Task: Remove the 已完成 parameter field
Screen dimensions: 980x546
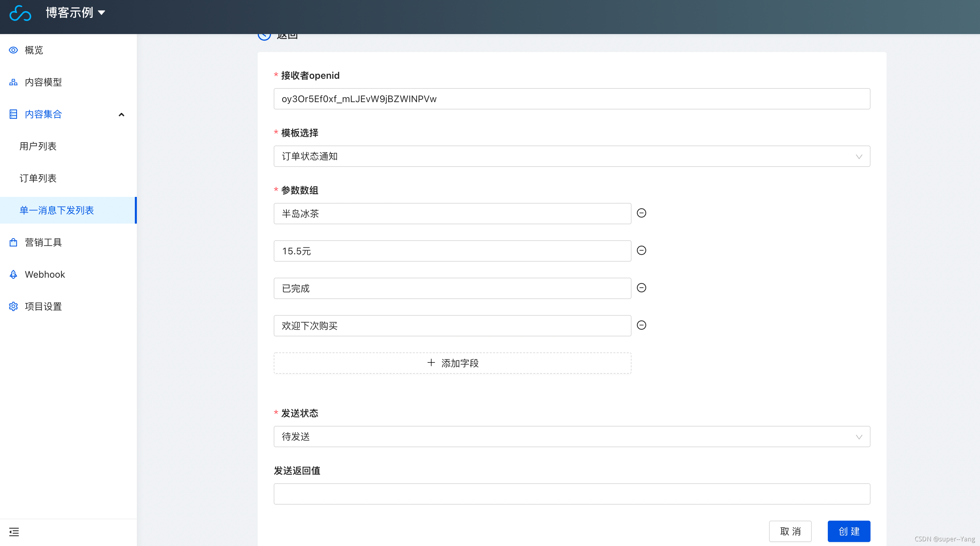Action: click(642, 288)
